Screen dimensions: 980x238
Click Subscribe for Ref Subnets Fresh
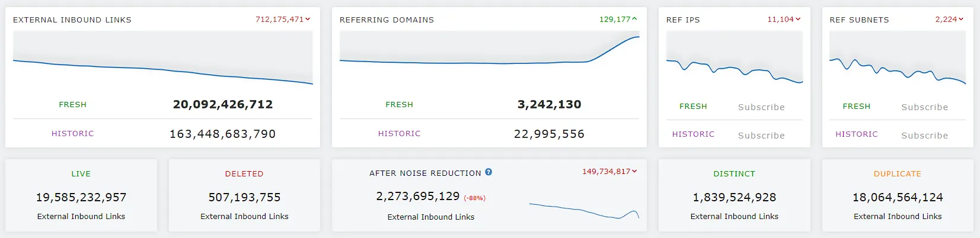(x=925, y=107)
